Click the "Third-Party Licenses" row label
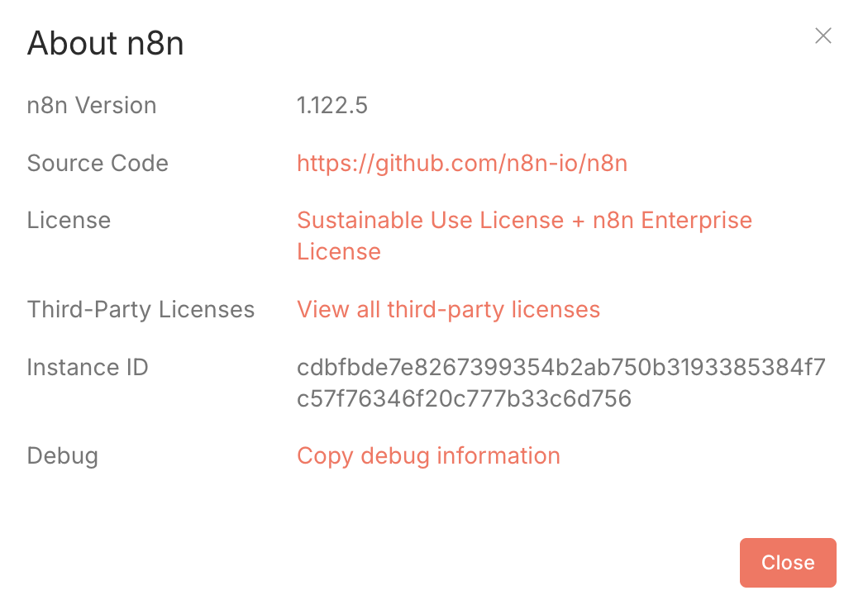Viewport: 868px width, 600px height. (141, 310)
